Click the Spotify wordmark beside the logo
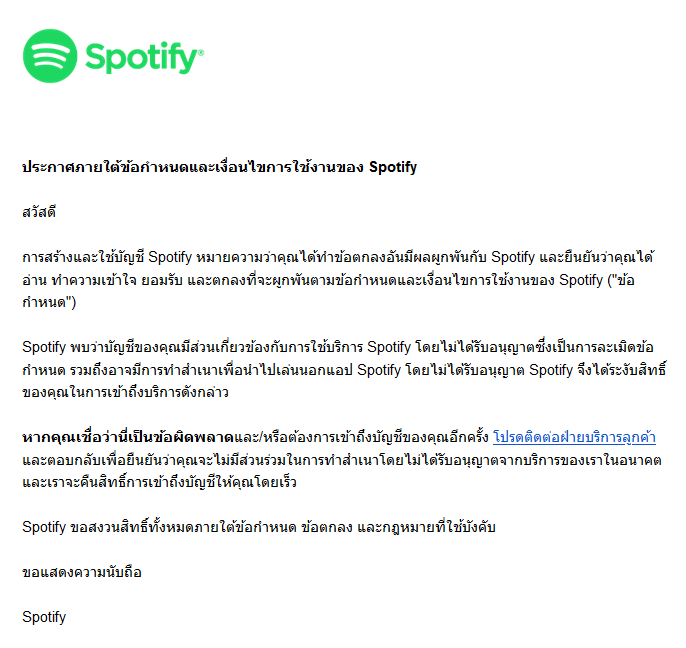Viewport: 686px width, 648px height. click(140, 57)
